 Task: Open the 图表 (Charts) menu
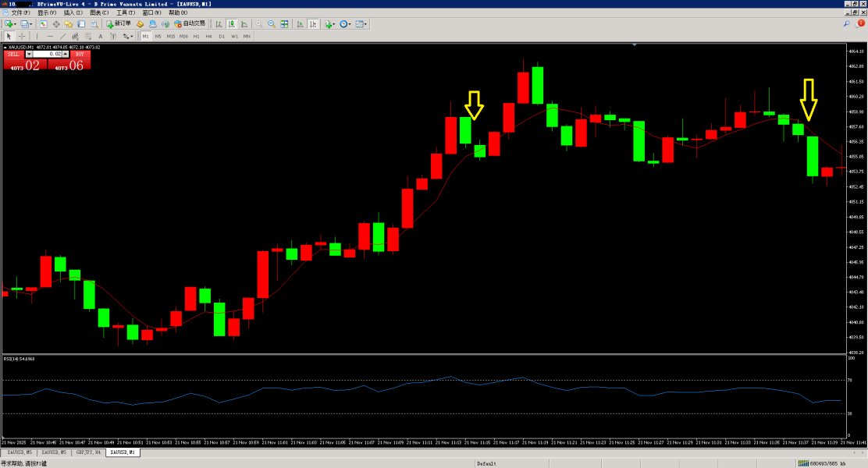tap(99, 12)
